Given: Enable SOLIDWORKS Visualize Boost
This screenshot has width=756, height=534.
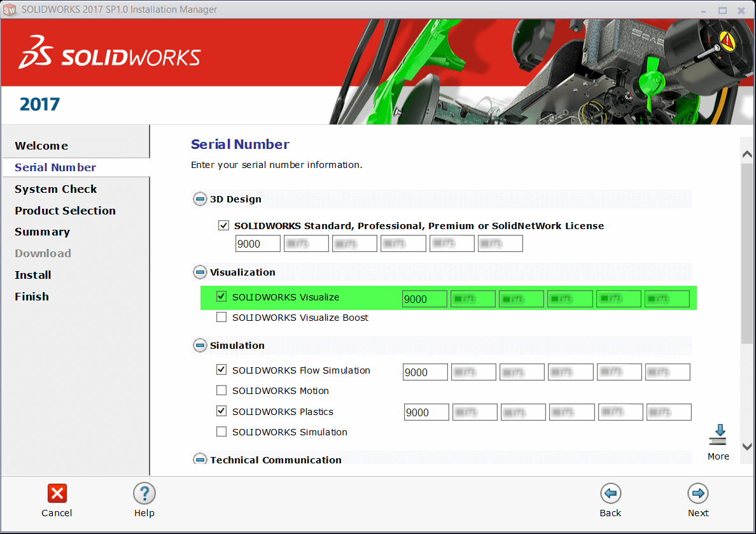Looking at the screenshot, I should [x=221, y=316].
